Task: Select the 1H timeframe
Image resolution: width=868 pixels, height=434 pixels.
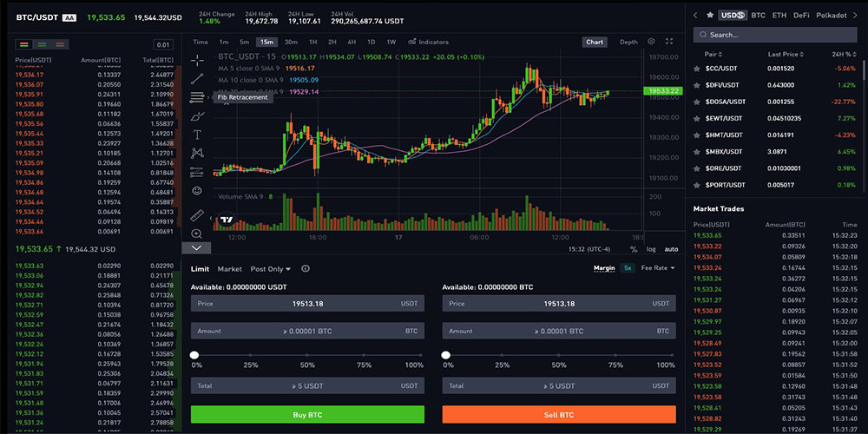Action: point(312,42)
